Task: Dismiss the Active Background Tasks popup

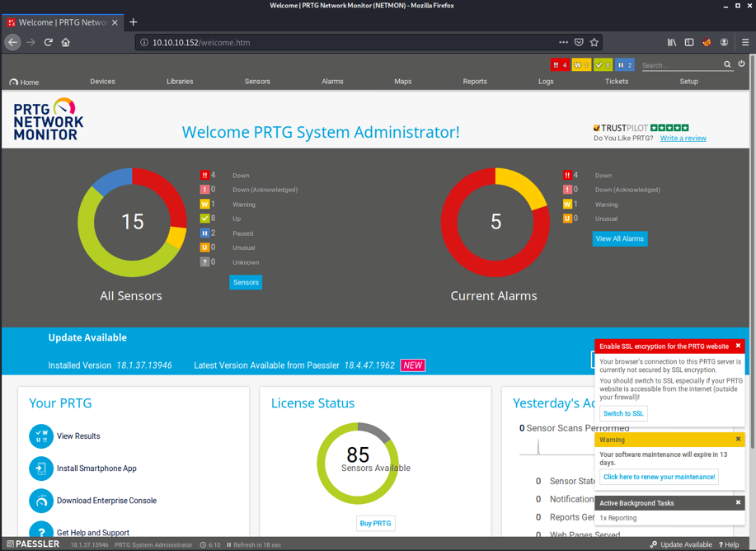Action: click(x=737, y=502)
